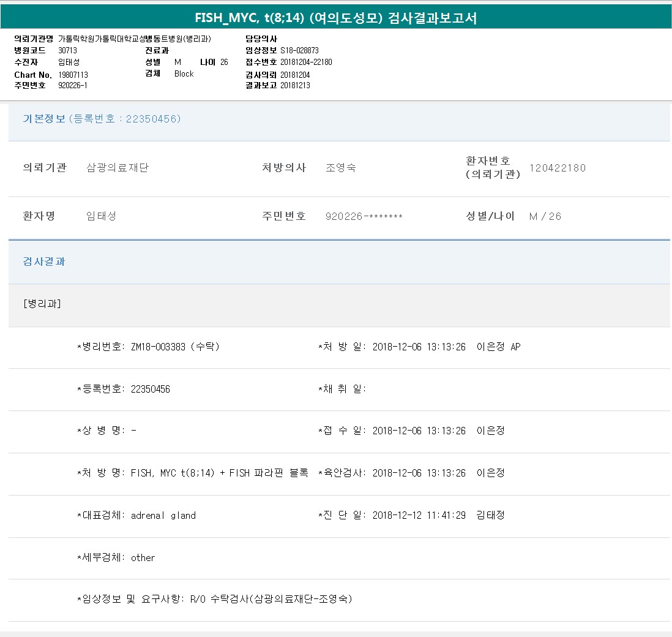672x637 pixels.
Task: Select 대표검체 value adrenal gland
Action: point(163,516)
